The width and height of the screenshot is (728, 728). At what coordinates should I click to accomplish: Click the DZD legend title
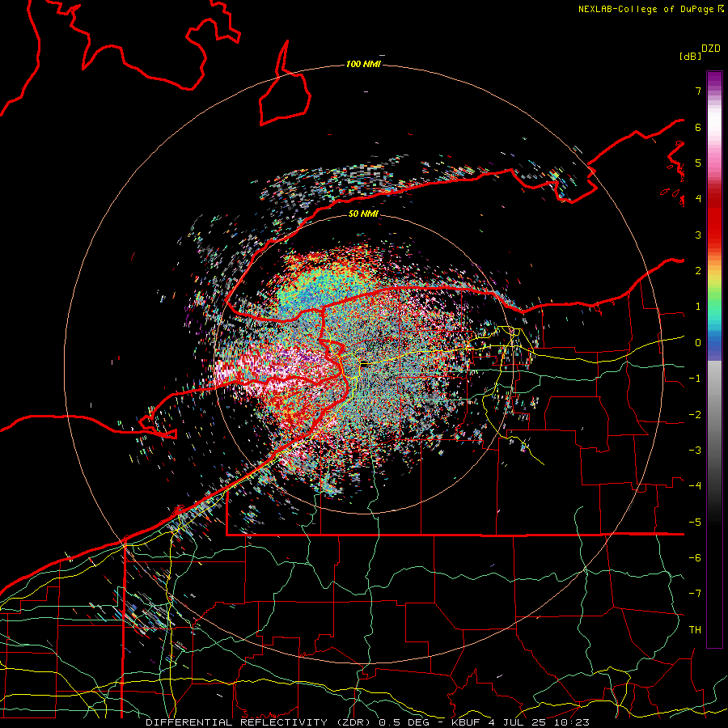click(x=711, y=49)
